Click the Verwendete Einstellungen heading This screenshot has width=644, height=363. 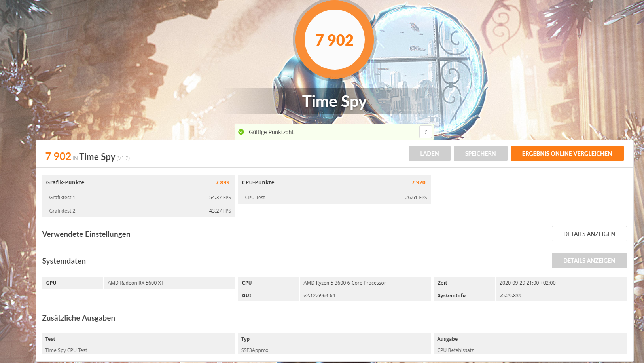tap(86, 234)
